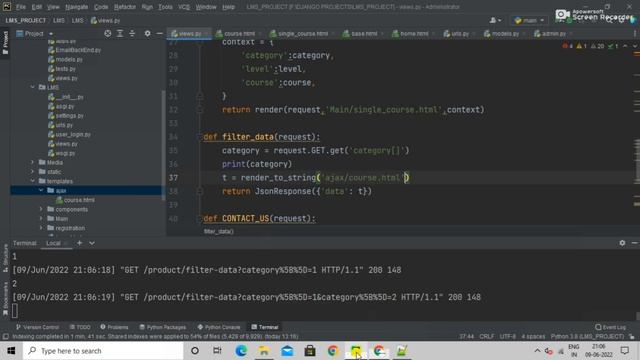The image size is (640, 360).
Task: Open Microsoft Edge from the taskbar
Action: pyautogui.click(x=241, y=351)
